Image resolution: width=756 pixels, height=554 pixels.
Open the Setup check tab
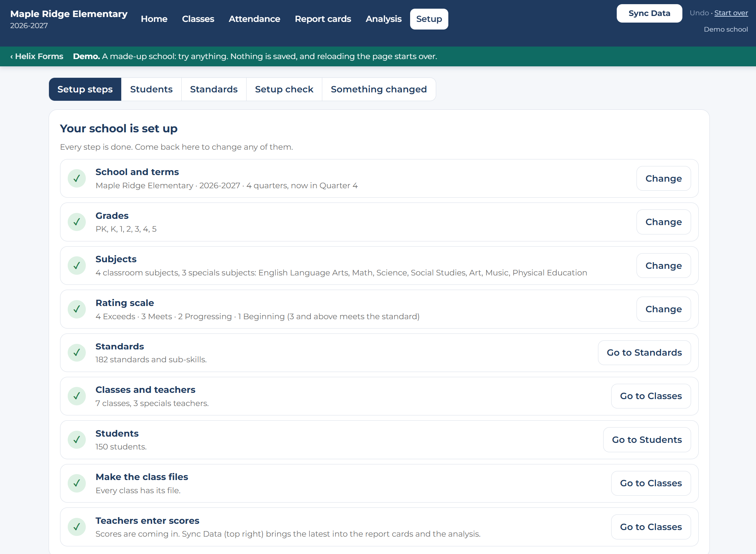[x=284, y=89]
